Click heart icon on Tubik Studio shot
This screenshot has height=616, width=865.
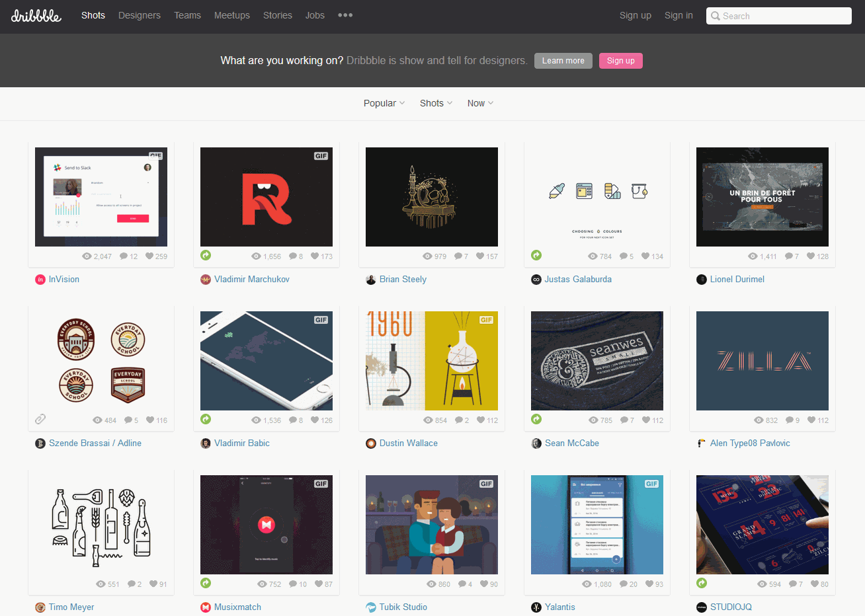coord(484,584)
